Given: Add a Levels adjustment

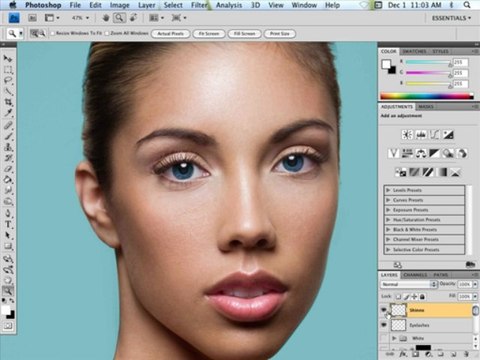Looking at the screenshot, I should pyautogui.click(x=421, y=135).
